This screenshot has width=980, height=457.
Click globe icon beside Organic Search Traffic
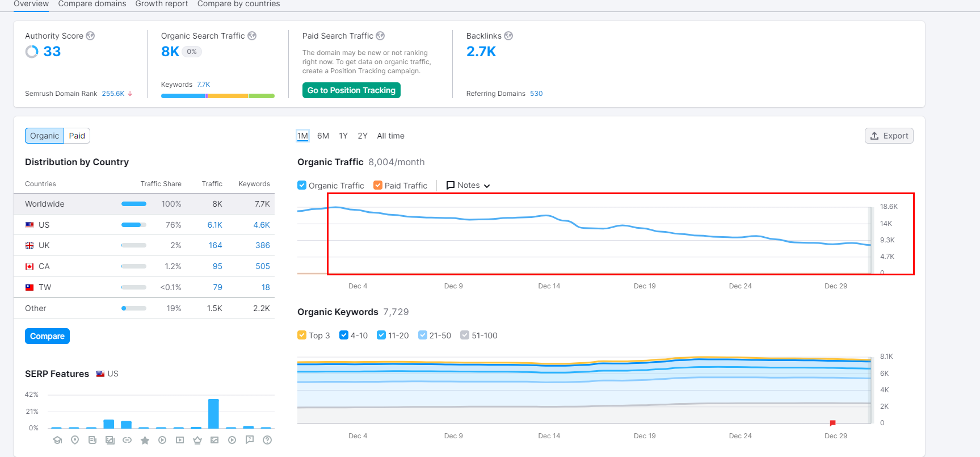click(252, 36)
